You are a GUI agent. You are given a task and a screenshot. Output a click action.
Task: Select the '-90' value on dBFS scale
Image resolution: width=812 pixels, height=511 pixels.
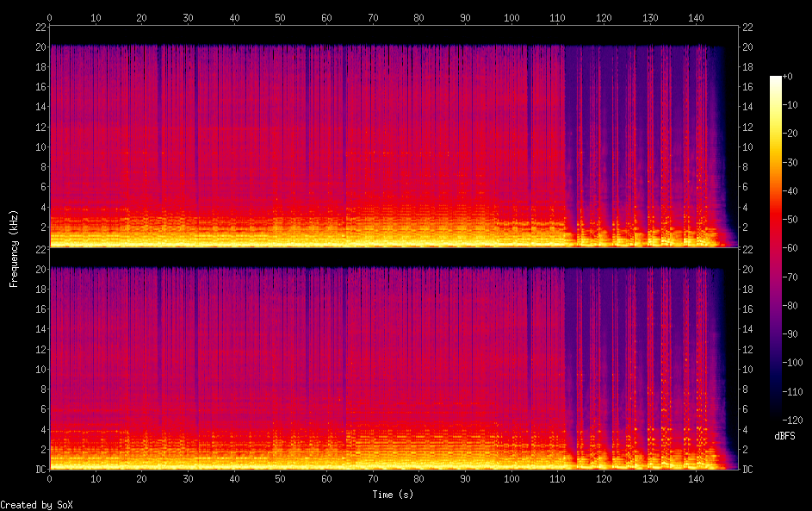pos(790,333)
